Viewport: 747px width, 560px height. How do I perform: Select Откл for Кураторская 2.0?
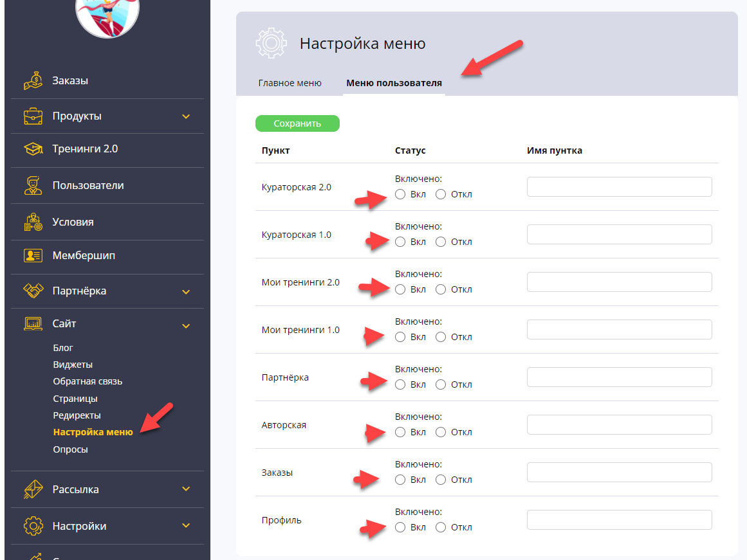(441, 194)
